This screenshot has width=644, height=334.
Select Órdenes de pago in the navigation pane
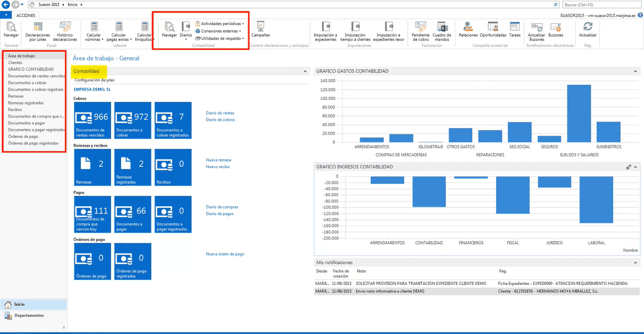(x=23, y=137)
